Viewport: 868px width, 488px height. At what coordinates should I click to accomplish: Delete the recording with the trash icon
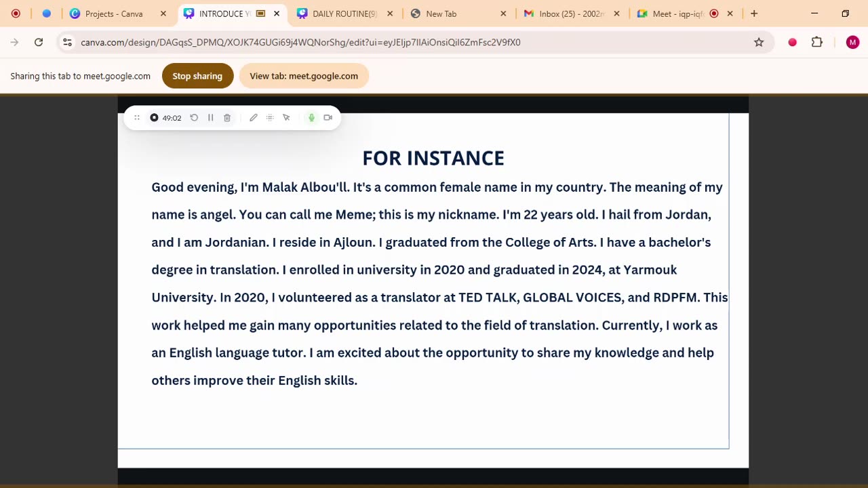(227, 118)
